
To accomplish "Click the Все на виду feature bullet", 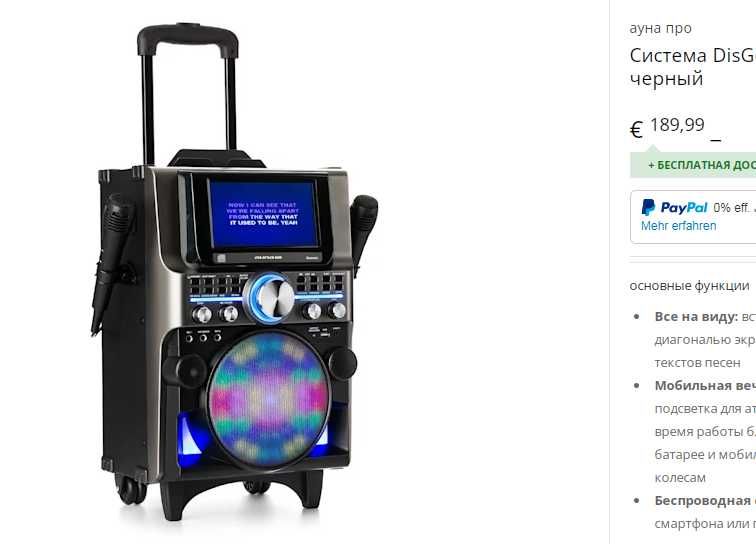I will 705,340.
